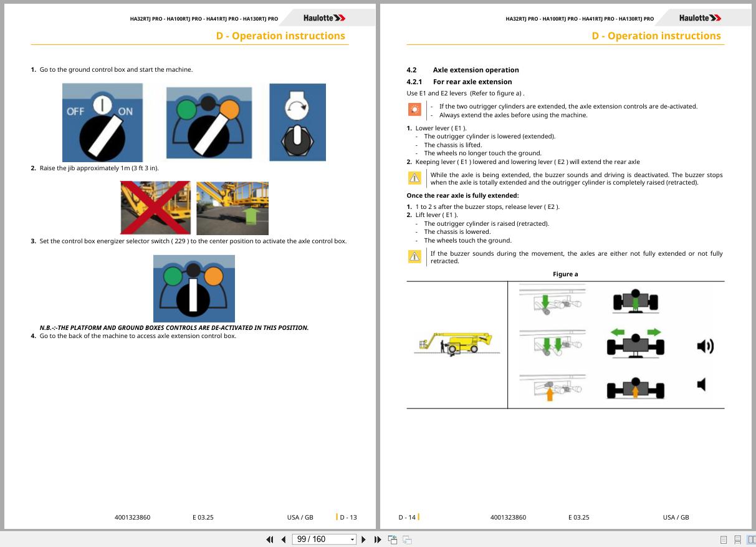Click the axle diagram with green outward arrows
Viewport: 756px width, 547px height.
point(635,344)
